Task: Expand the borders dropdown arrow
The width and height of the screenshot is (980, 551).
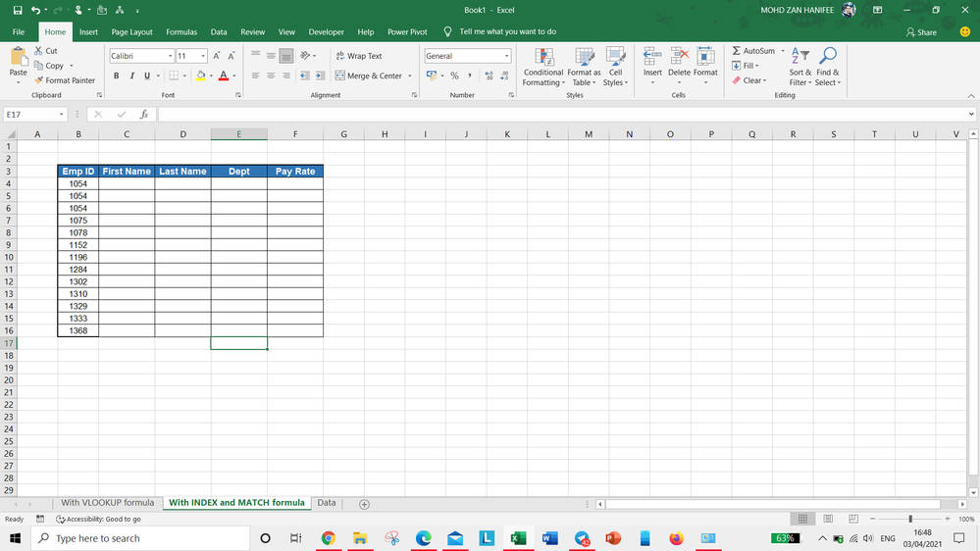Action: (x=184, y=75)
